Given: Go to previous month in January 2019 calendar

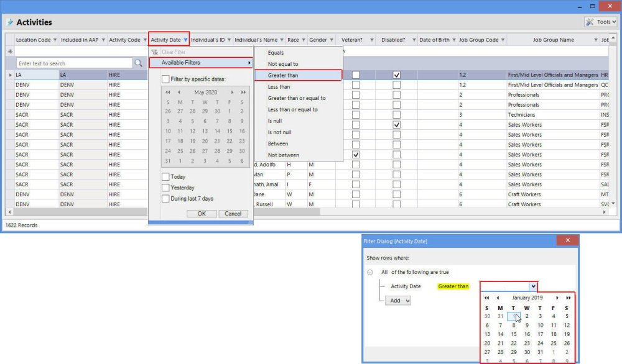Looking at the screenshot, I should [x=498, y=298].
